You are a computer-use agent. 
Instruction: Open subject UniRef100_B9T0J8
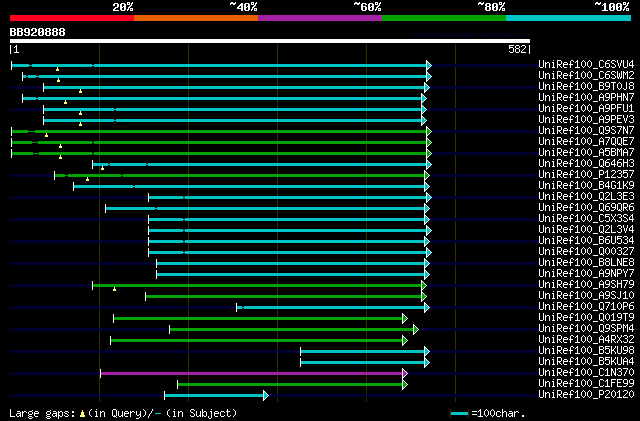[x=586, y=87]
